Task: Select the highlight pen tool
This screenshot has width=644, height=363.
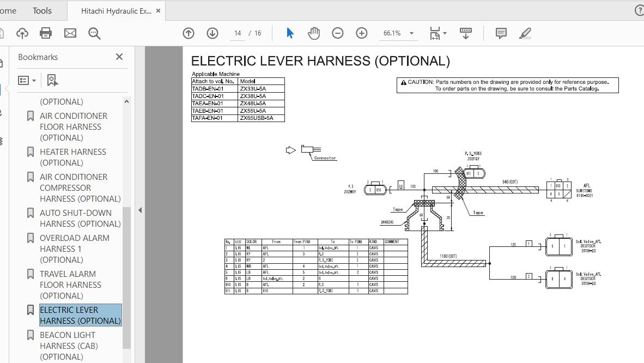Action: point(525,33)
